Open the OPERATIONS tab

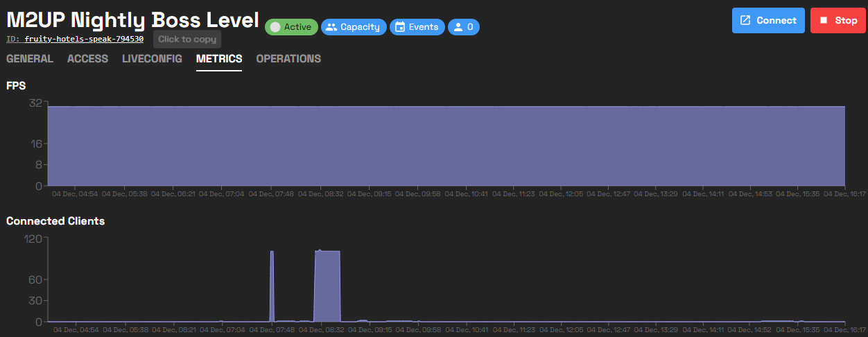(x=288, y=59)
